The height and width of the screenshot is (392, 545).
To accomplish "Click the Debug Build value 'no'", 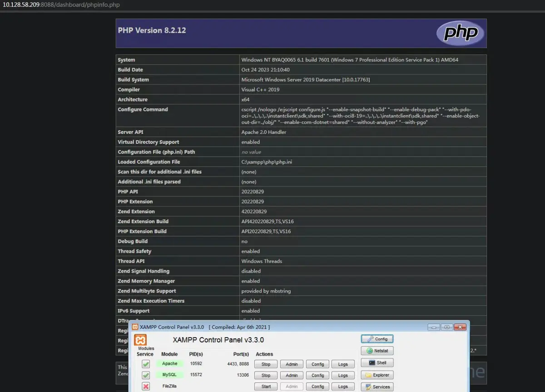I will (x=244, y=241).
